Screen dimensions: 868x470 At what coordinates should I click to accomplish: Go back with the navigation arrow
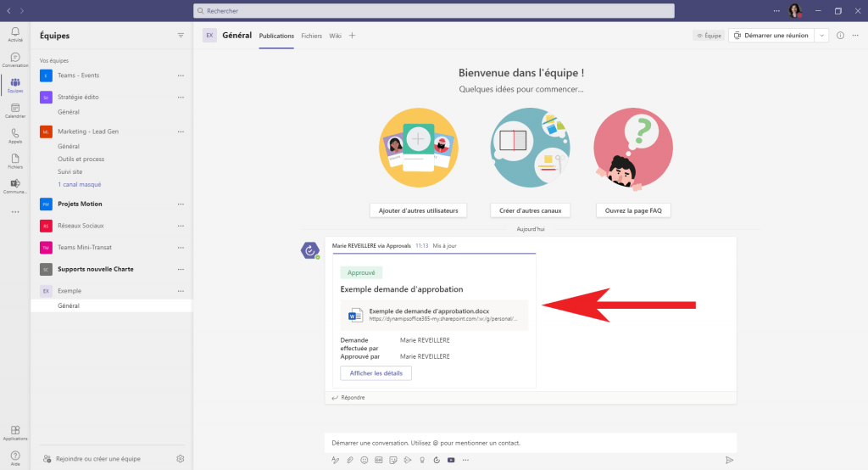tap(8, 10)
